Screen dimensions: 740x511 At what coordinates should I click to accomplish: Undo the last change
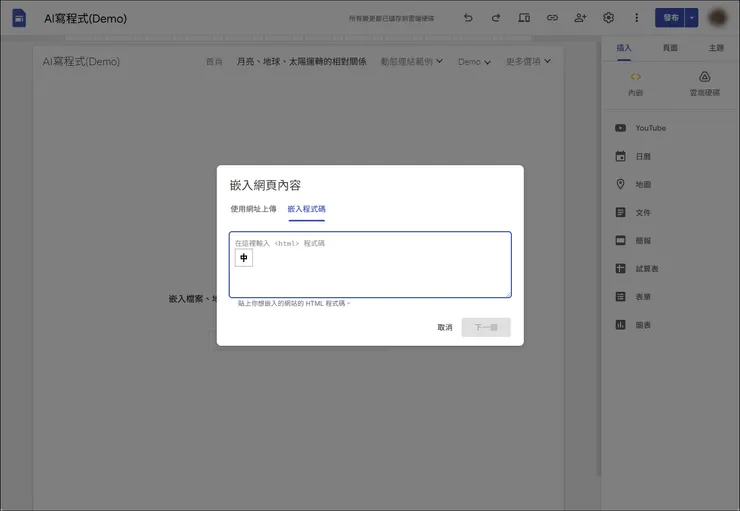click(468, 18)
